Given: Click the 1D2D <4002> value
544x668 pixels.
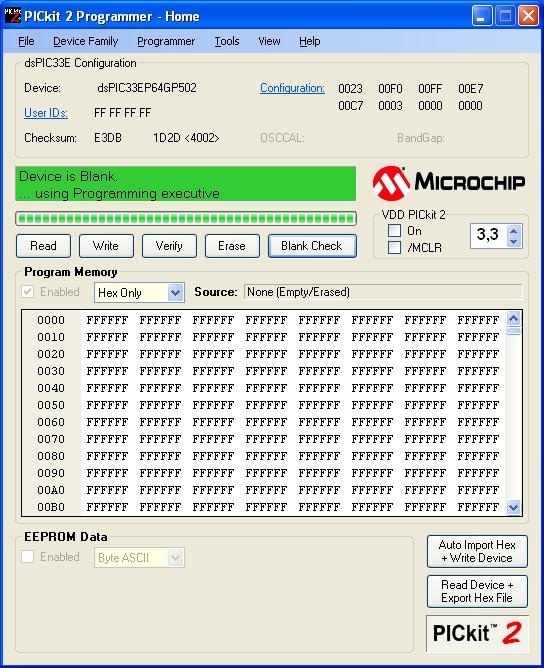Looking at the screenshot, I should tap(186, 138).
